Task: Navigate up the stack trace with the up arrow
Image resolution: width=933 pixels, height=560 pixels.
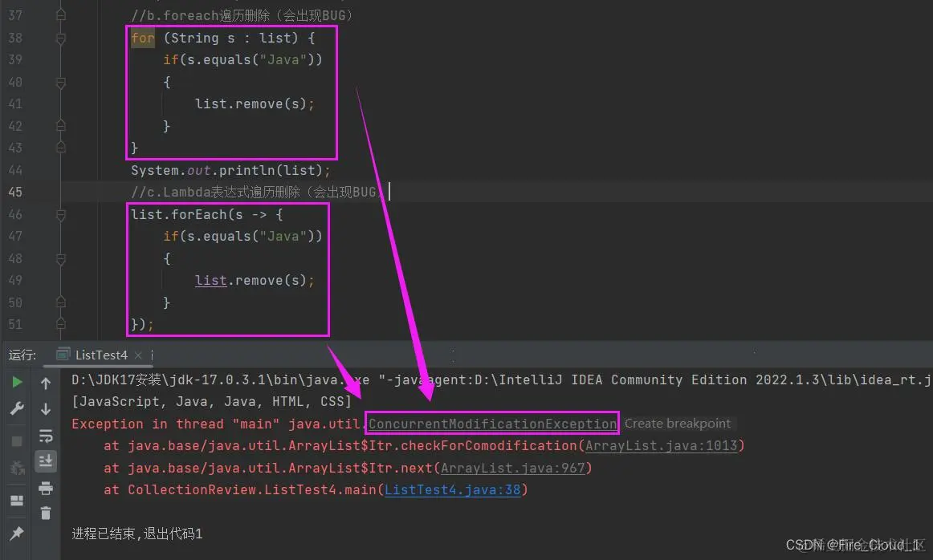Action: (46, 383)
